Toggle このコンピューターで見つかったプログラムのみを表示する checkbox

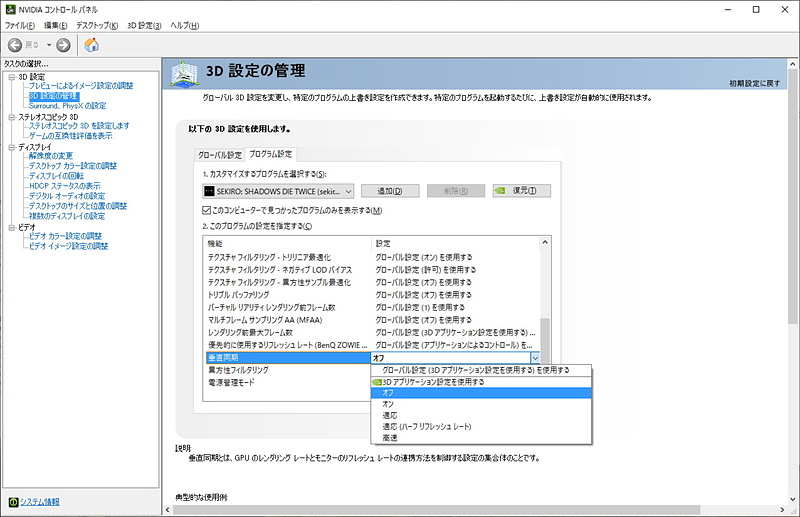pyautogui.click(x=207, y=210)
